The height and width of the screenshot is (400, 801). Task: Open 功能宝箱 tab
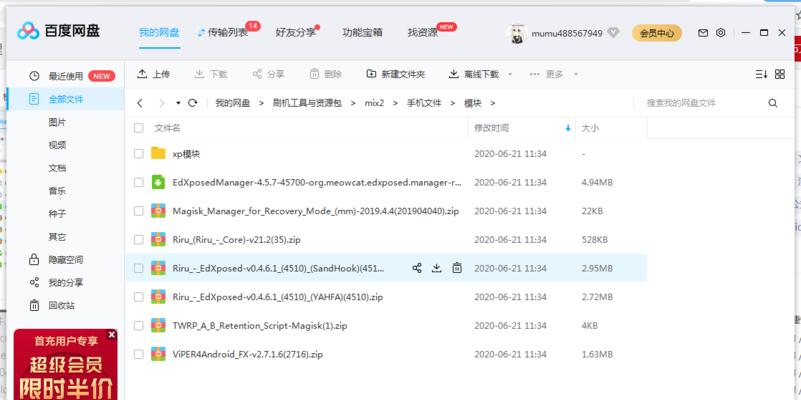tap(362, 33)
